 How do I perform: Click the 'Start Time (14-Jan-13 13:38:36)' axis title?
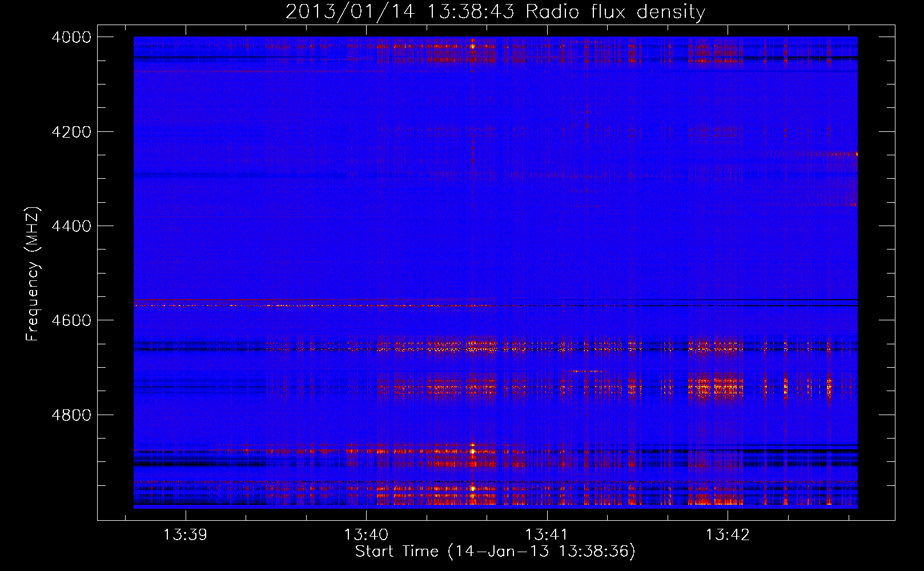point(495,552)
